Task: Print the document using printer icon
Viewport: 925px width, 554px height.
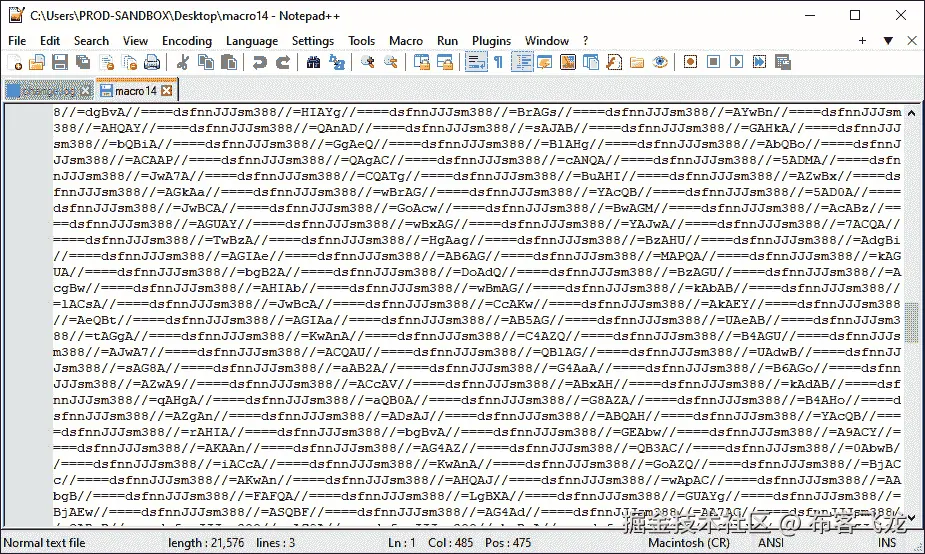Action: point(152,62)
